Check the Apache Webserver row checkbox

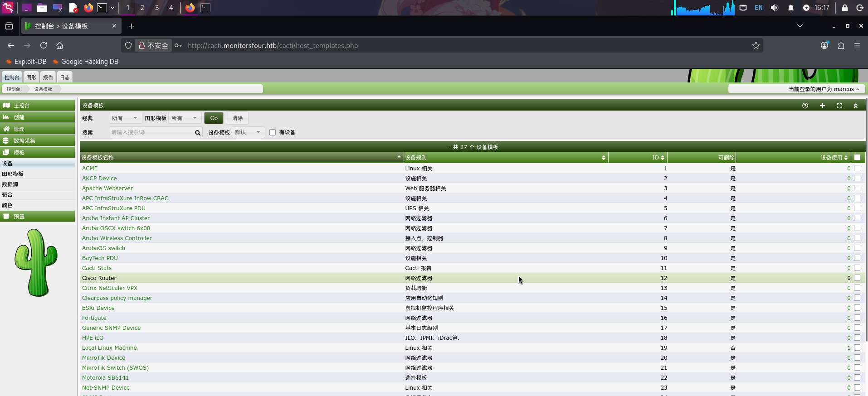[x=857, y=188]
